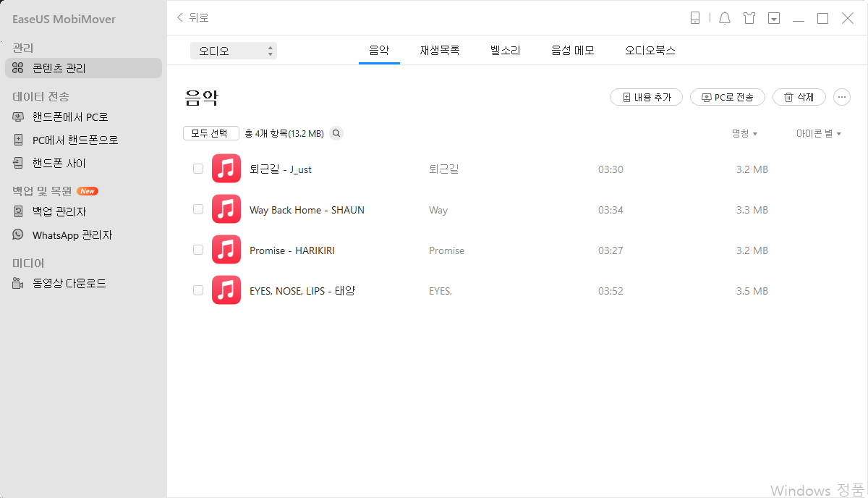Open 콘텐츠 관리 in the sidebar
This screenshot has width=868, height=498.
coord(83,68)
